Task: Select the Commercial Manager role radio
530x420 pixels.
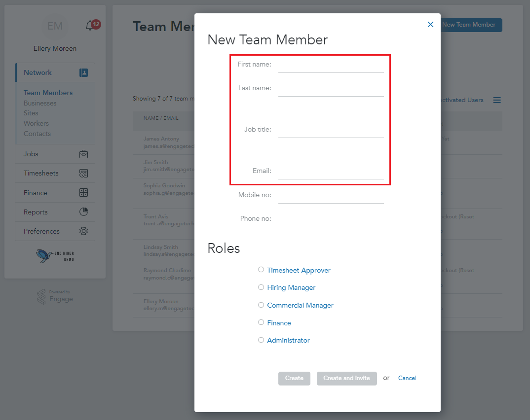Action: [x=261, y=305]
